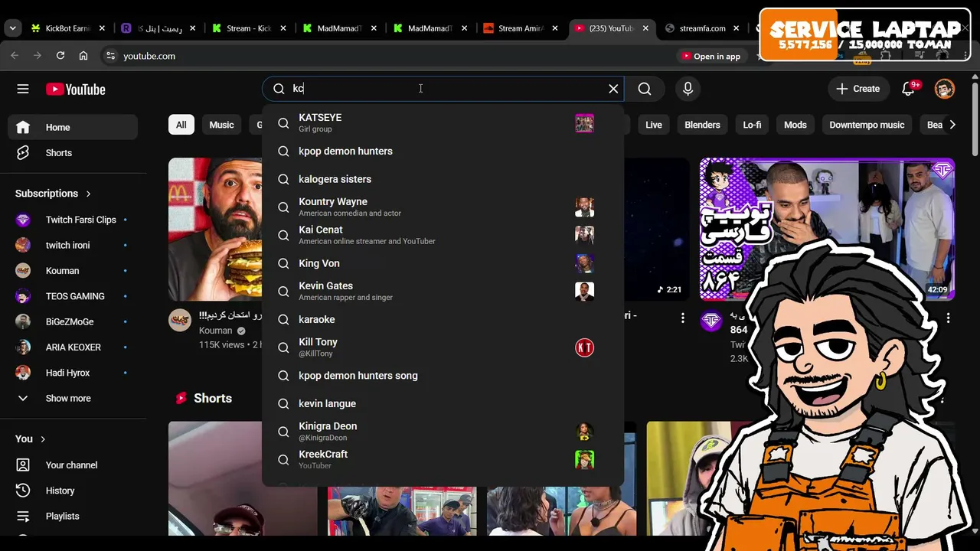Image resolution: width=980 pixels, height=551 pixels.
Task: Expand the You section chevron
Action: (43, 439)
